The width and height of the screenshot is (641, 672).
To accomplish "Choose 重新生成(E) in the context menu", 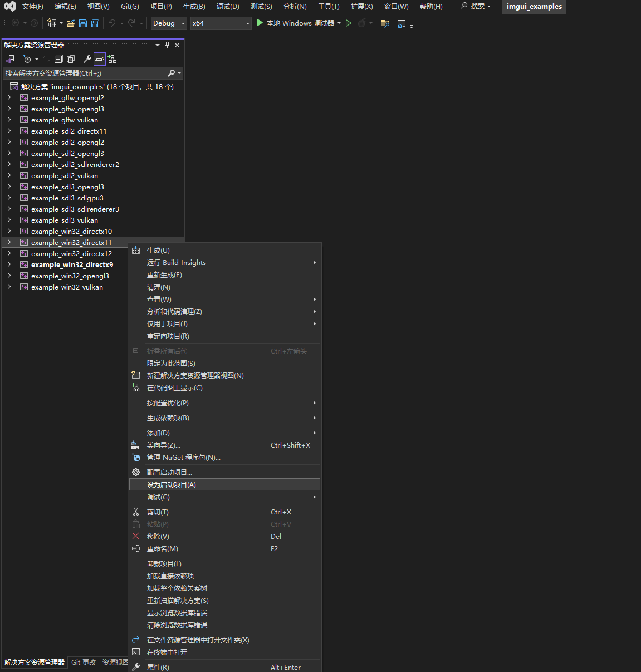I will [x=225, y=275].
